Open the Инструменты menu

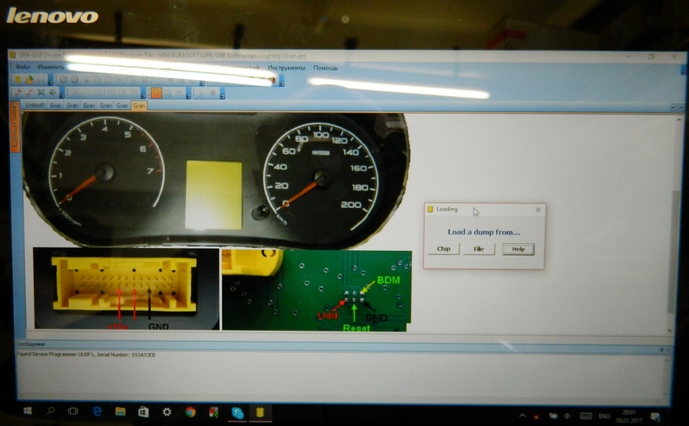click(x=286, y=68)
